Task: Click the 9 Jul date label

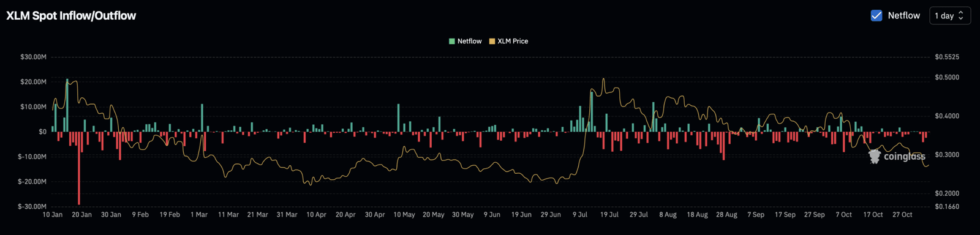Action: click(x=580, y=215)
